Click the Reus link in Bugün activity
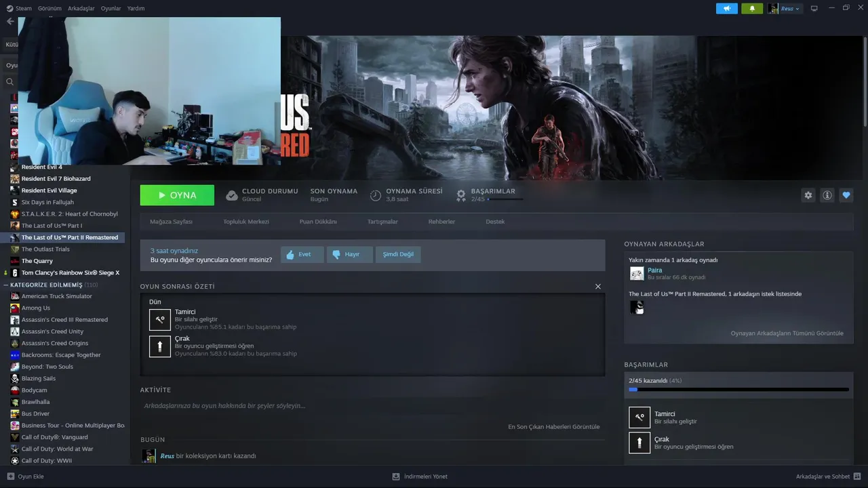Viewport: 868px width, 488px height. click(167, 456)
